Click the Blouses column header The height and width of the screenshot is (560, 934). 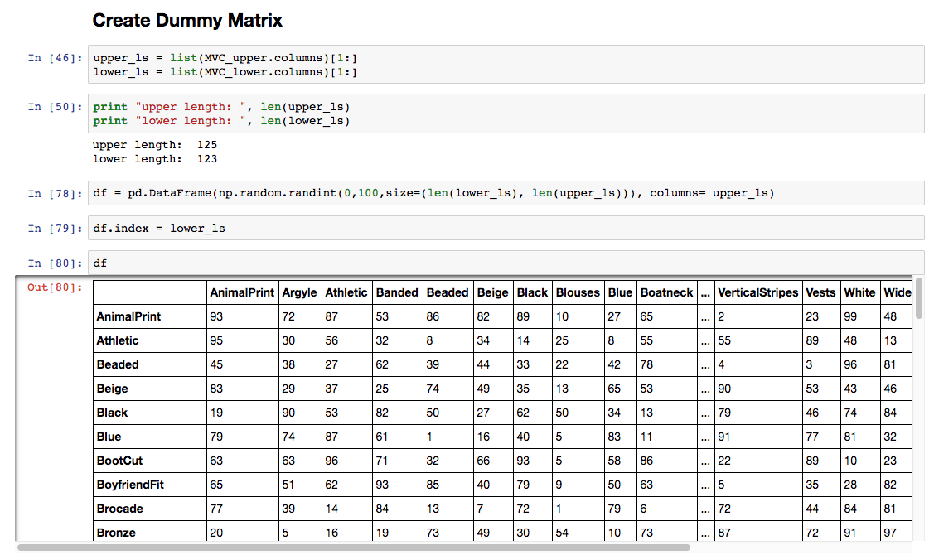(578, 292)
